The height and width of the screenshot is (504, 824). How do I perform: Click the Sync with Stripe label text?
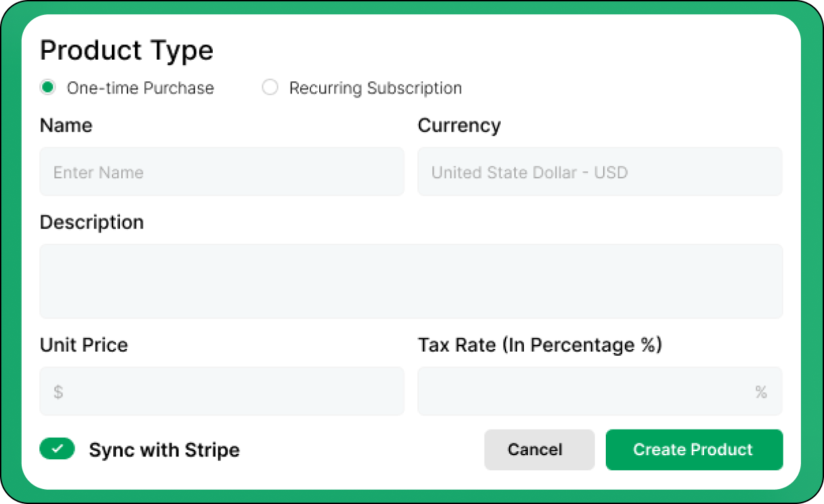[164, 450]
